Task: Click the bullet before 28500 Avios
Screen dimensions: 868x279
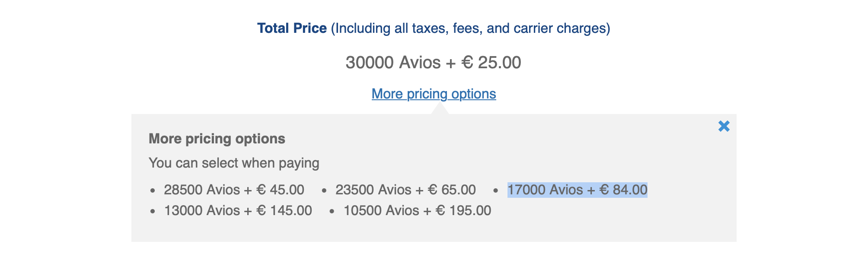Action: 153,190
